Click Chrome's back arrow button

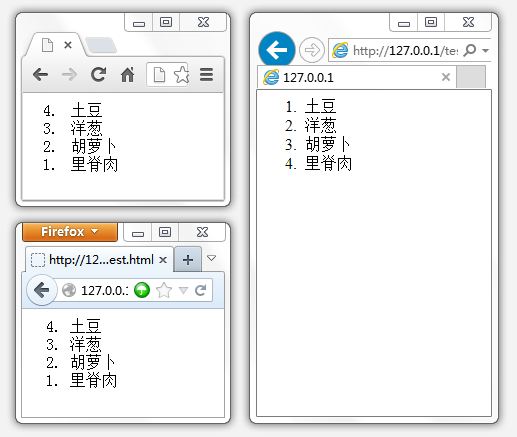[41, 74]
